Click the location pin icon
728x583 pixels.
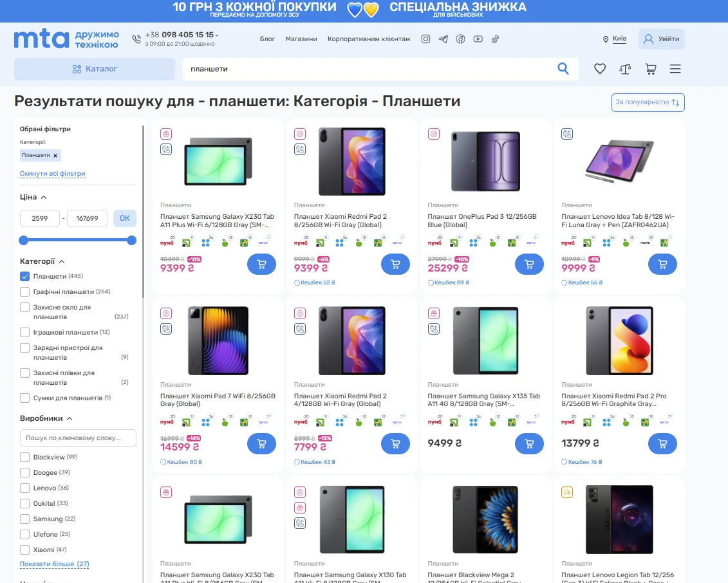pos(606,39)
